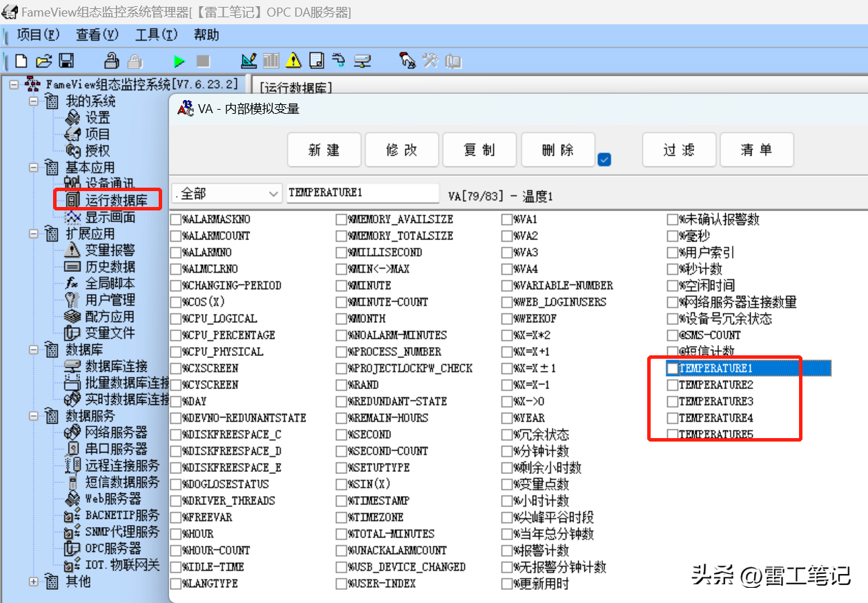
Task: Open the 工具(T) menu
Action: [x=156, y=34]
